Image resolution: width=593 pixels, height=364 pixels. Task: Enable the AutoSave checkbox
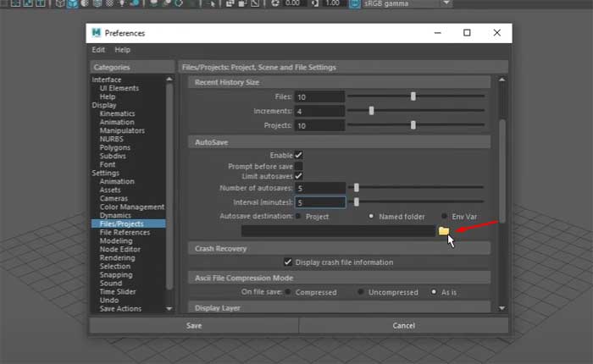click(x=298, y=155)
